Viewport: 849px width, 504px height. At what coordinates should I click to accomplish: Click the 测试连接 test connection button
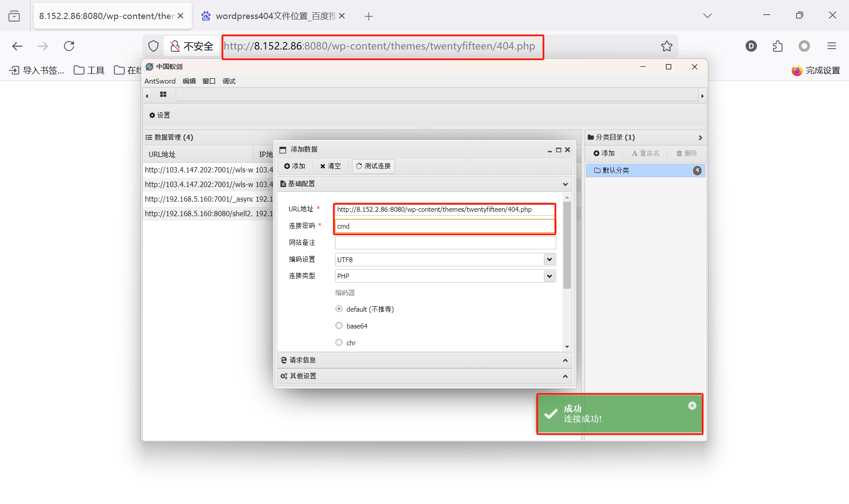click(x=373, y=166)
